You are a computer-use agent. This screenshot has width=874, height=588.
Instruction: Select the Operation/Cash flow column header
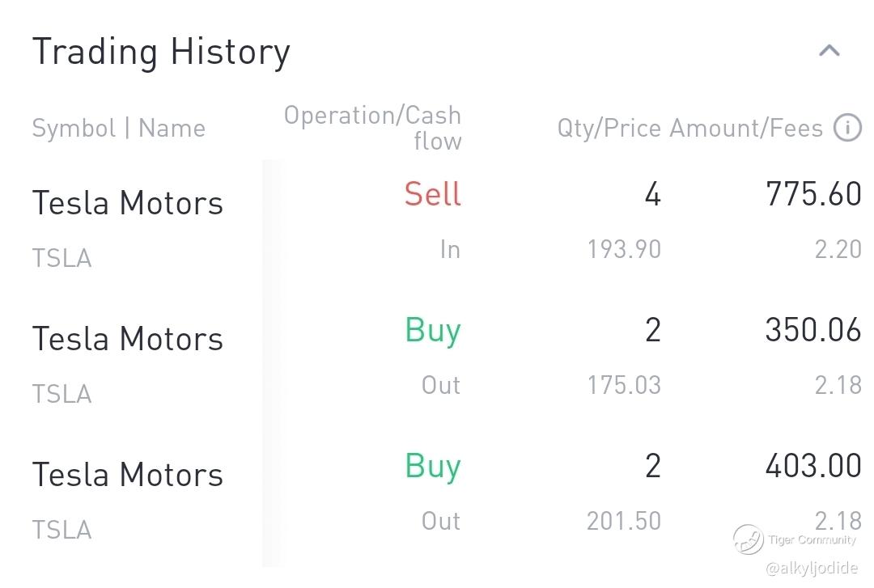[373, 128]
